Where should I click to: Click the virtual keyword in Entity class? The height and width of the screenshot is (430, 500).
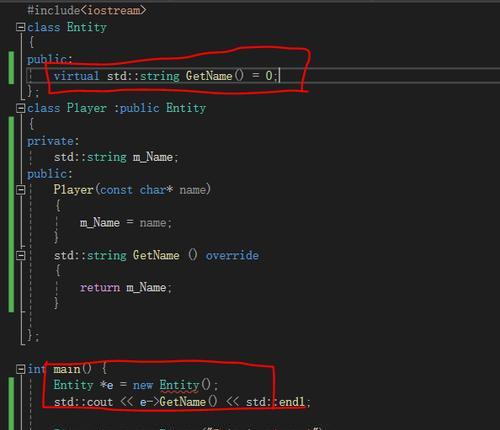click(76, 76)
